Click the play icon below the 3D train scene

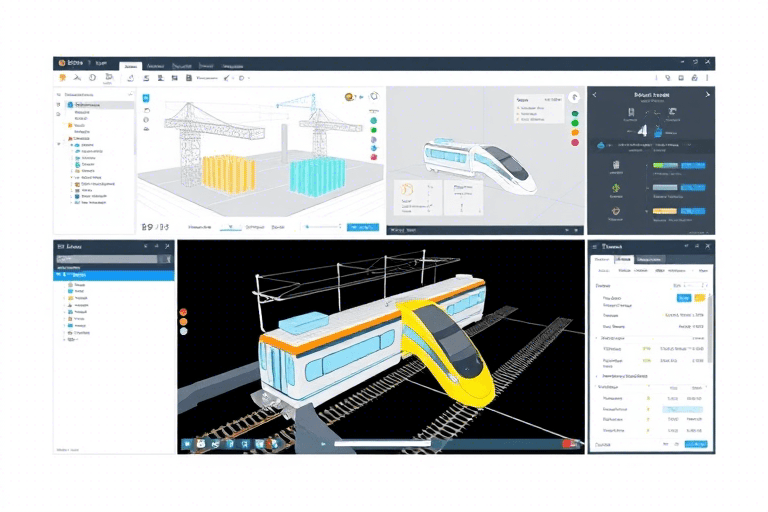(x=323, y=443)
